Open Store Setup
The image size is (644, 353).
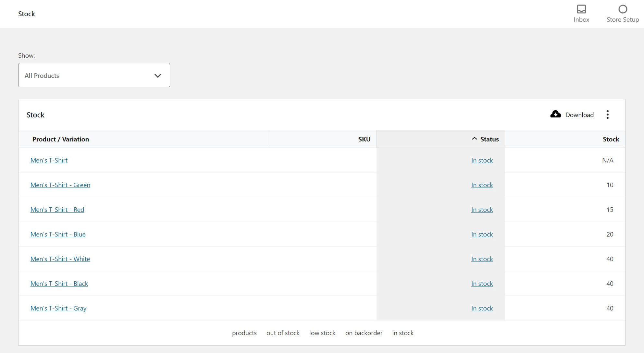[x=622, y=13]
